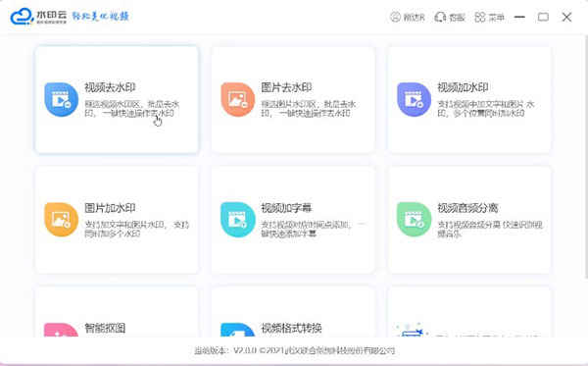Click the purple 视频加水印 icon
The height and width of the screenshot is (366, 588).
click(x=414, y=99)
